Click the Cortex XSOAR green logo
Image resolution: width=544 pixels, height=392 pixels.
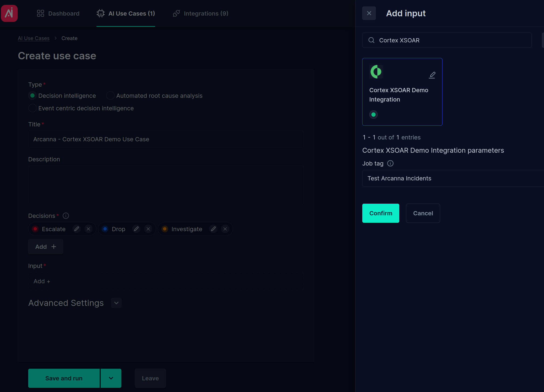[376, 72]
